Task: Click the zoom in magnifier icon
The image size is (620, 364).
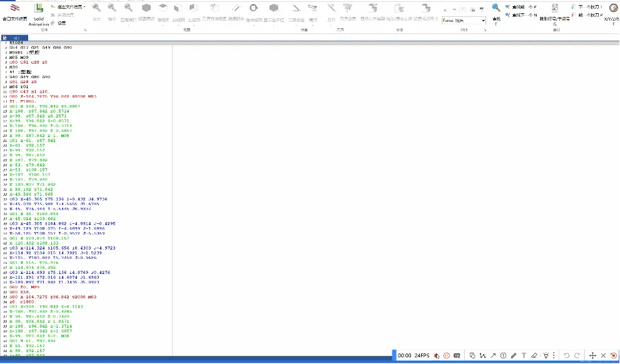Action: pyautogui.click(x=96, y=8)
